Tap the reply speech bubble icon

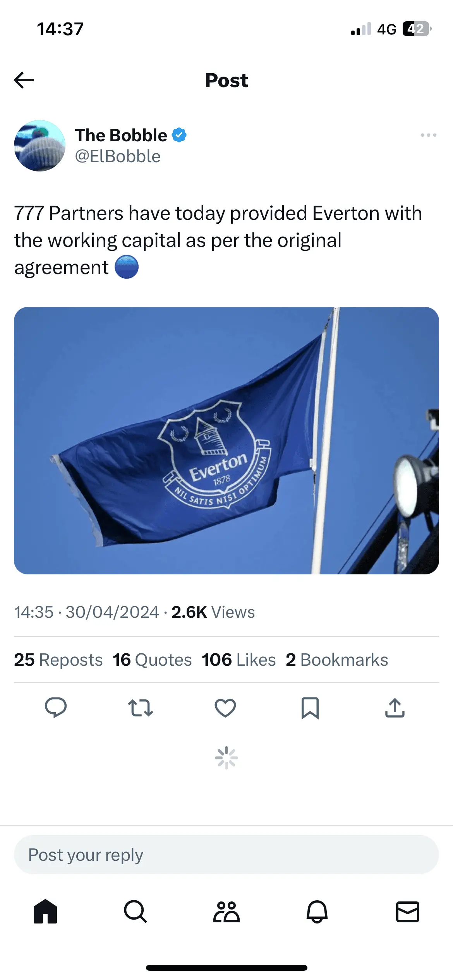56,708
